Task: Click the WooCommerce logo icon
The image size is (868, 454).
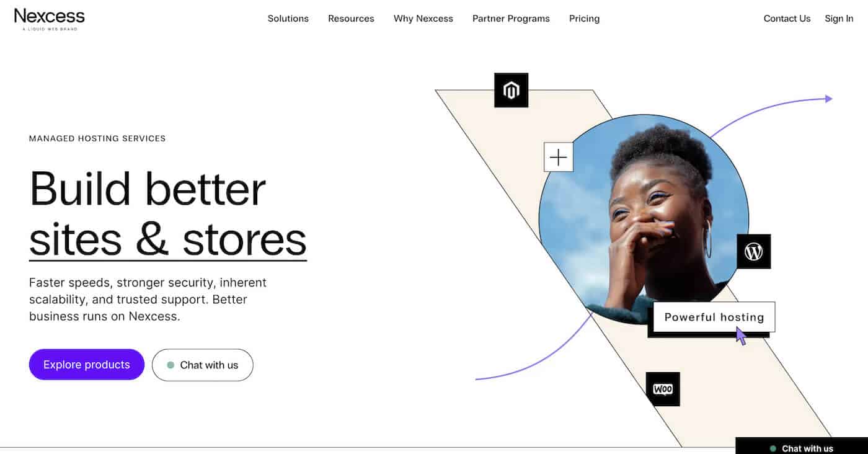Action: tap(663, 389)
